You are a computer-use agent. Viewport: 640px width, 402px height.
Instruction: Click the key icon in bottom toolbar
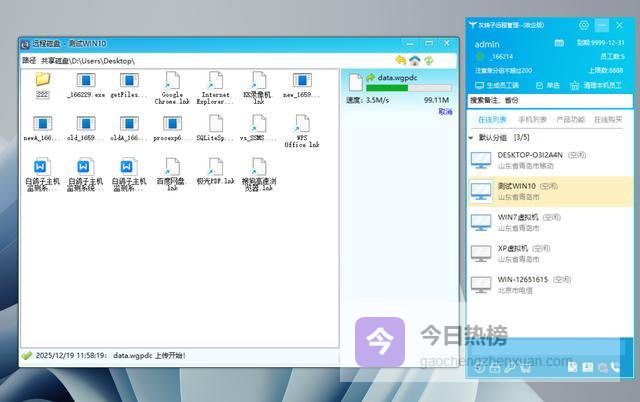point(510,369)
